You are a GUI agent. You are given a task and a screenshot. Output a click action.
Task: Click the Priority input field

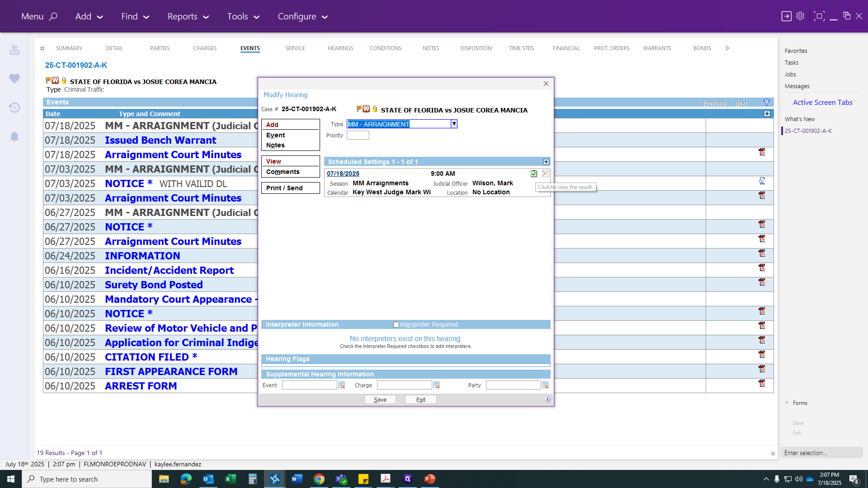point(358,135)
